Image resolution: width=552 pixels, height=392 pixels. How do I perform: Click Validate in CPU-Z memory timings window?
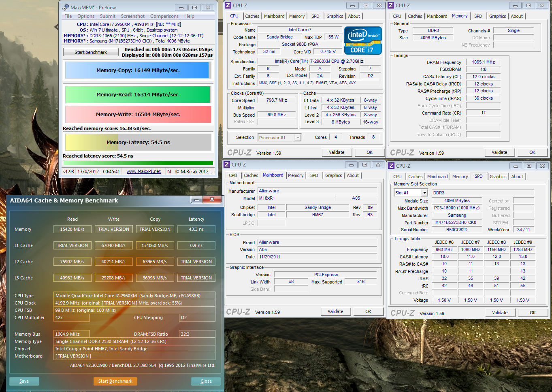click(x=500, y=152)
